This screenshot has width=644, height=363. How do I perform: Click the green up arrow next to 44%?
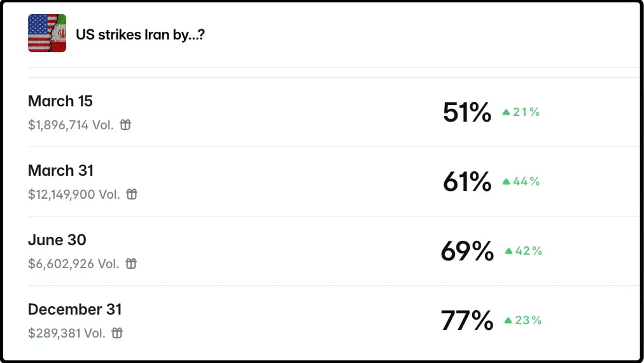[x=507, y=182]
